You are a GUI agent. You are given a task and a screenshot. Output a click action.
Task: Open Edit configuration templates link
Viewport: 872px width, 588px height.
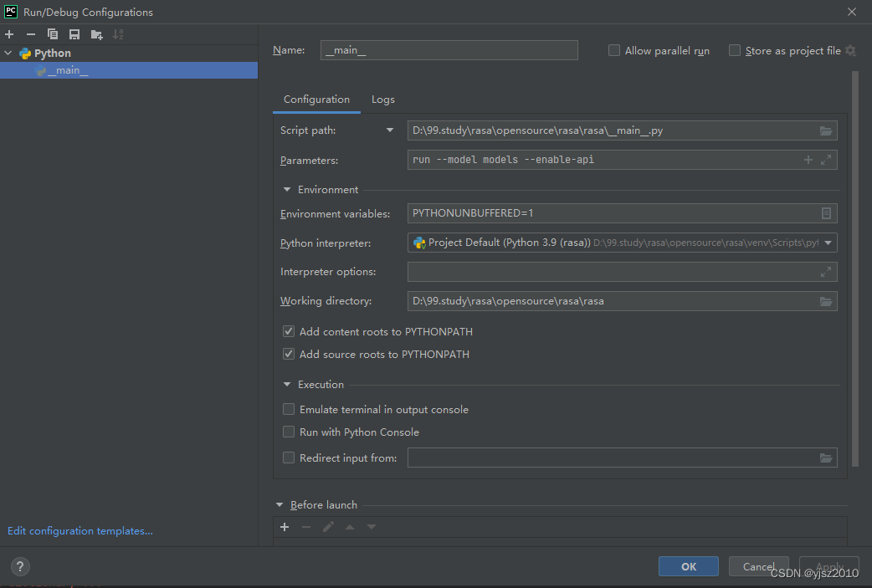click(x=80, y=531)
